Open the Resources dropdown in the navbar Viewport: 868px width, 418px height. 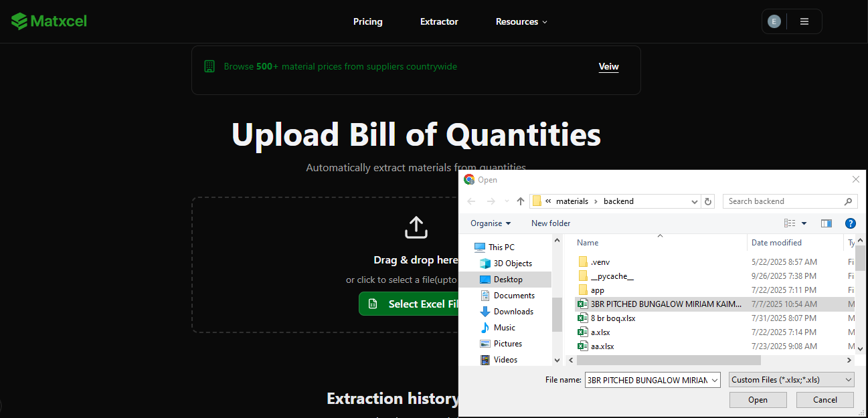(x=521, y=21)
